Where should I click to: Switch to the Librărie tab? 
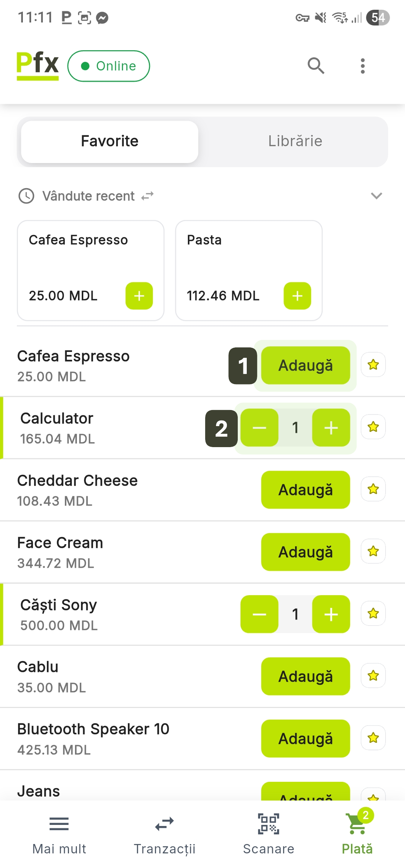click(x=295, y=141)
